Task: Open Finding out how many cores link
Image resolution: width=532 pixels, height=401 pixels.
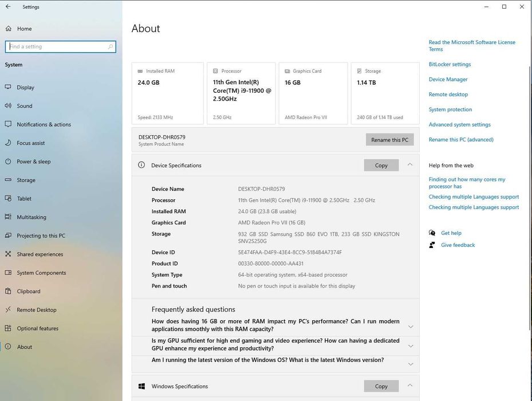Action: (x=467, y=183)
